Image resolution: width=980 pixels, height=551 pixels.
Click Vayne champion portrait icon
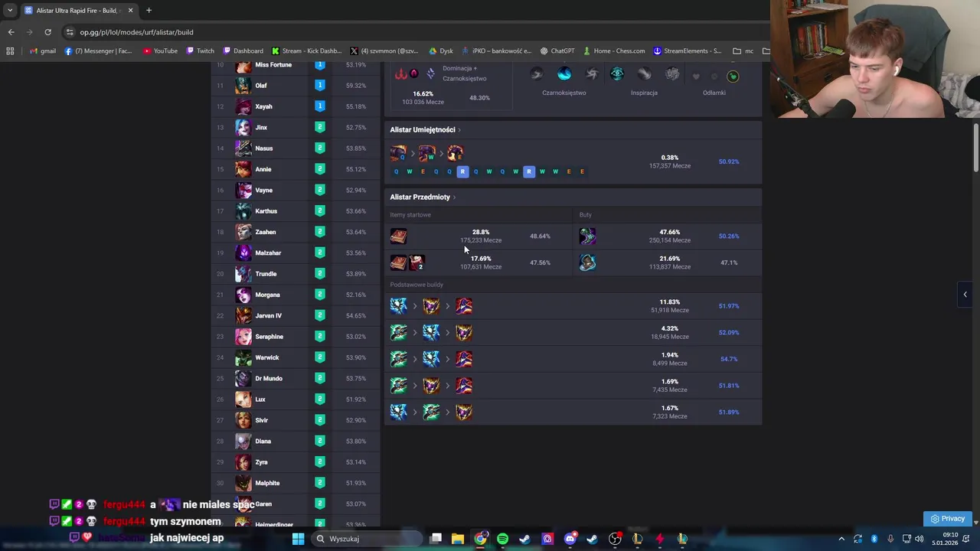pos(243,191)
